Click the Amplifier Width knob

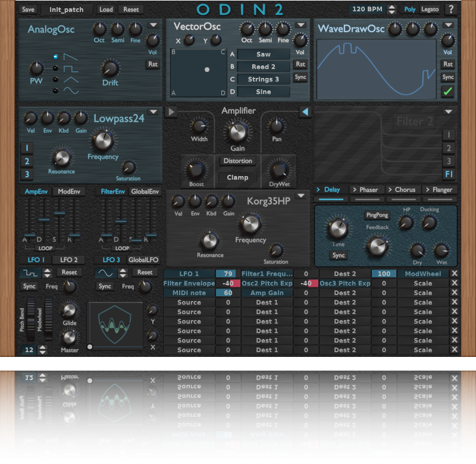(x=199, y=127)
